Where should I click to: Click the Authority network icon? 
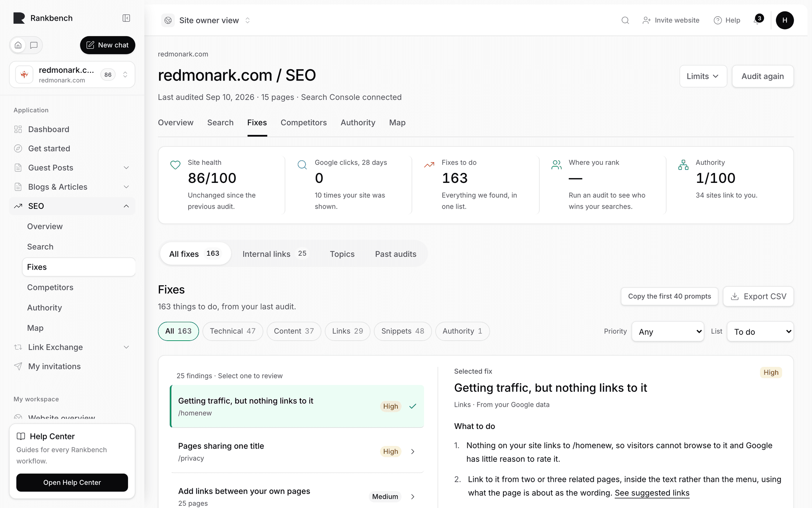pos(683,165)
